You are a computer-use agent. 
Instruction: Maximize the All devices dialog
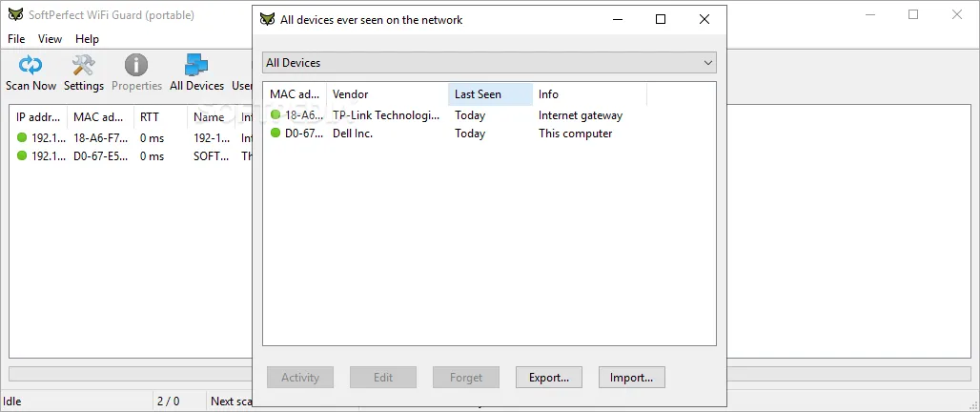(660, 19)
